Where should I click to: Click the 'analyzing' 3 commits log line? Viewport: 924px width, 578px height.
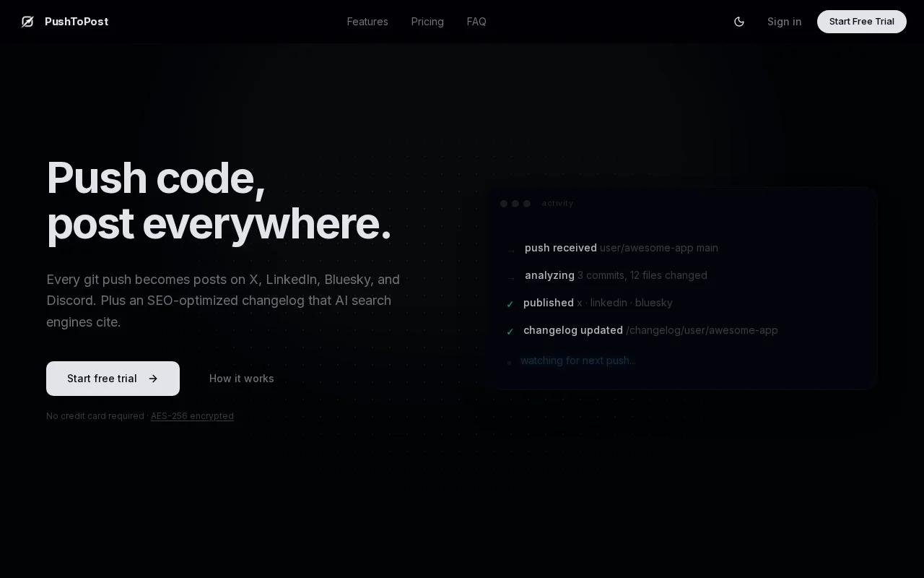[606, 275]
